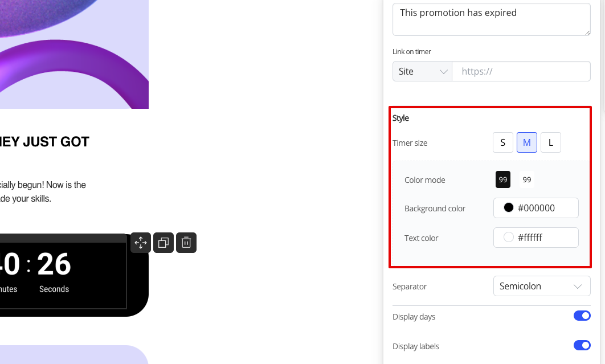Image resolution: width=605 pixels, height=364 pixels.
Task: Open the Separator Semicolon dropdown
Action: point(542,286)
